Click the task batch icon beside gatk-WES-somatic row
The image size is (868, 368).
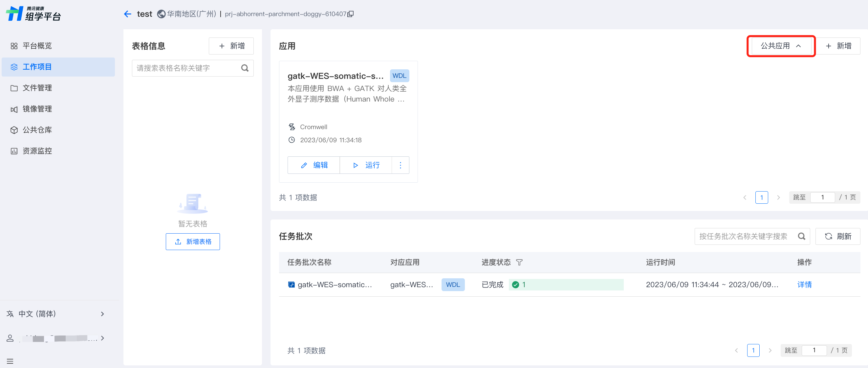[x=291, y=284]
